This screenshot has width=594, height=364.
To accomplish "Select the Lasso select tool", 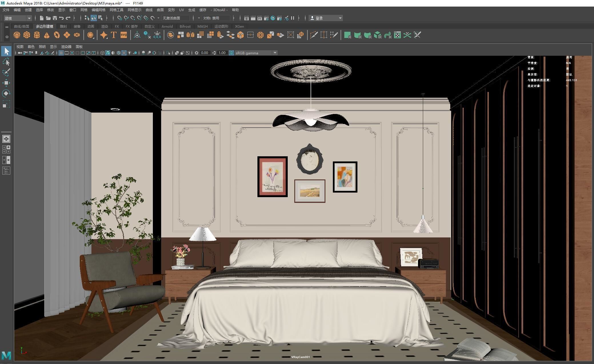I will pos(6,62).
